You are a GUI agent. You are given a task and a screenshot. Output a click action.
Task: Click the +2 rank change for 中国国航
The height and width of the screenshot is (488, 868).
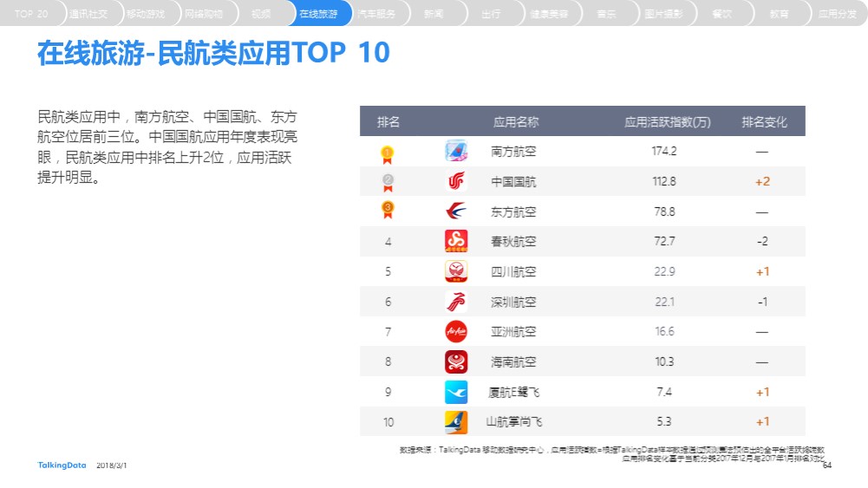point(763,181)
